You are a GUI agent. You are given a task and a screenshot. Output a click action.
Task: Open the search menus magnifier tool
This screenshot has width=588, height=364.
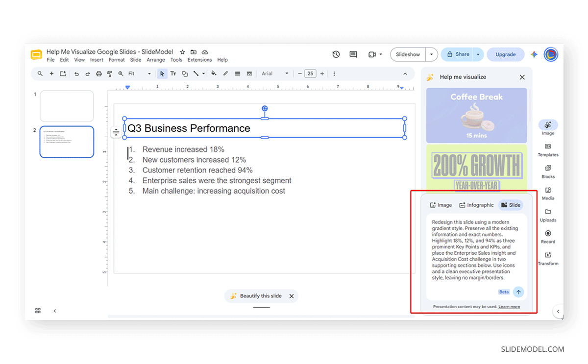(40, 73)
